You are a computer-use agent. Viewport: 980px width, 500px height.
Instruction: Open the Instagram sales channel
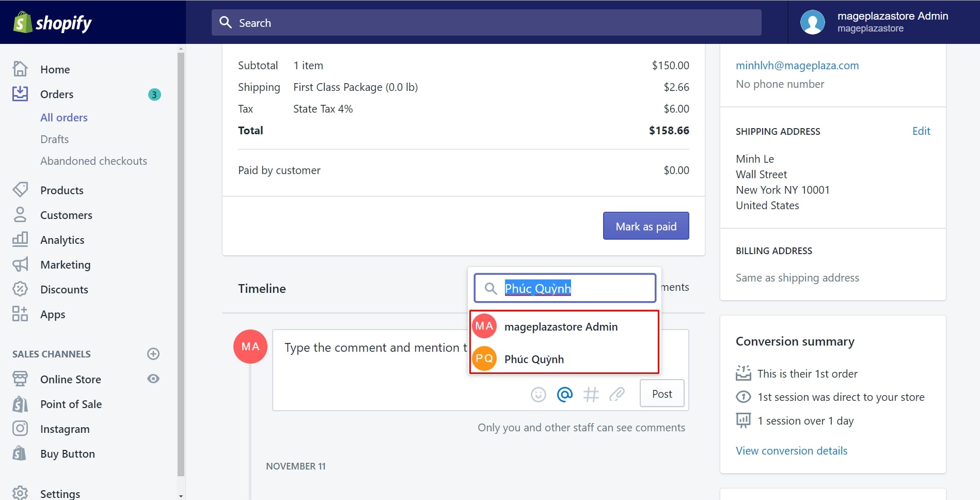click(x=65, y=429)
